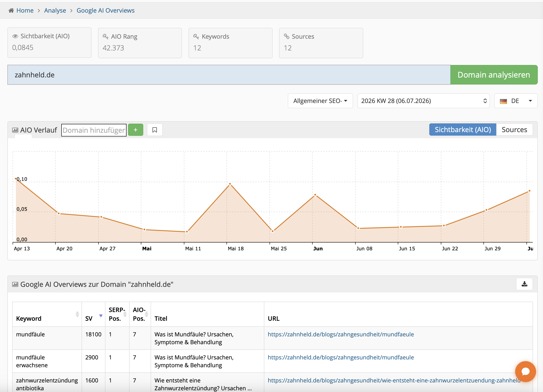Focus the zahnheld.de domain input field

click(x=229, y=75)
